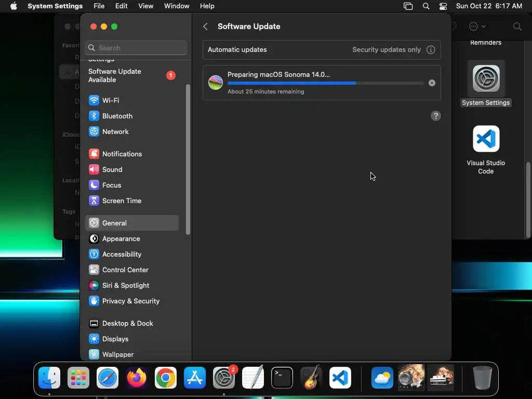532x399 pixels.
Task: Open Wallpaper settings
Action: tap(131, 354)
